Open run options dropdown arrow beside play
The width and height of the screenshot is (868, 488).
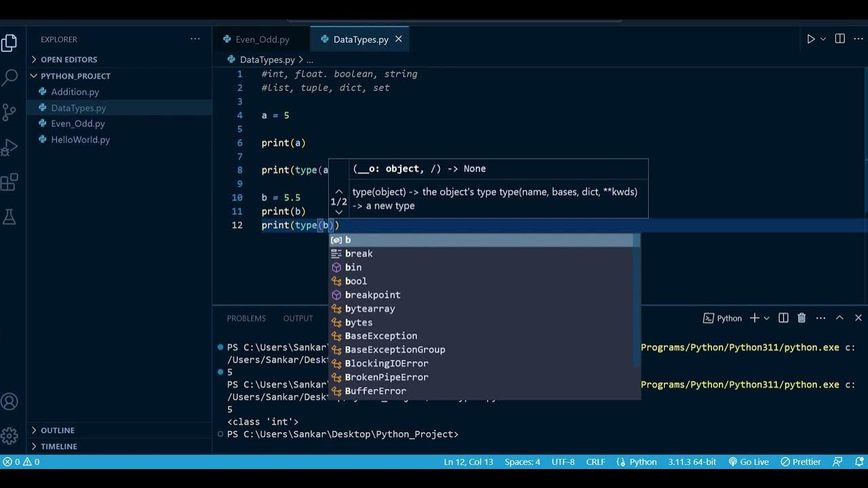point(823,39)
